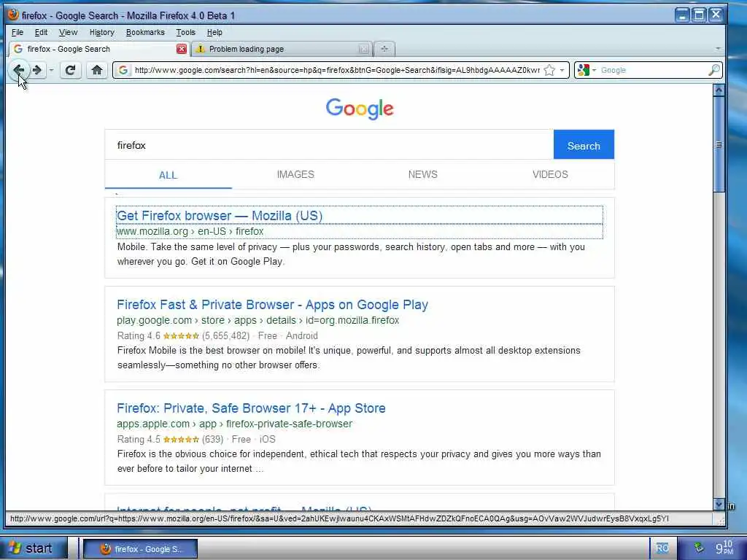Click the page search box containing firefox
Screen dimensions: 747x560
coord(329,145)
